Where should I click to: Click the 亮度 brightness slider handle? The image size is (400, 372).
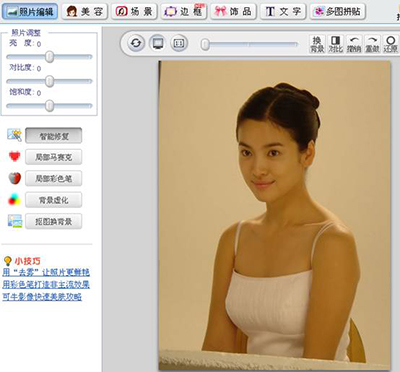[x=49, y=57]
